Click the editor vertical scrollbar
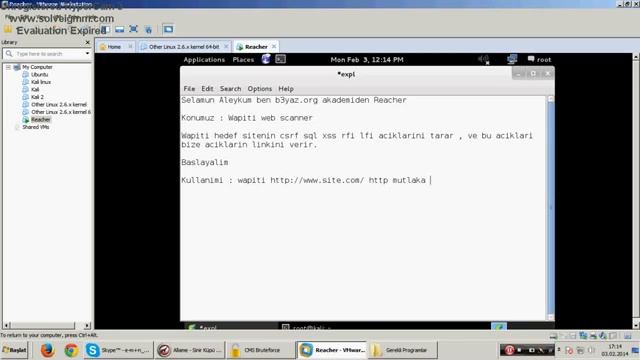Image resolution: width=640 pixels, height=360 pixels. point(551,207)
